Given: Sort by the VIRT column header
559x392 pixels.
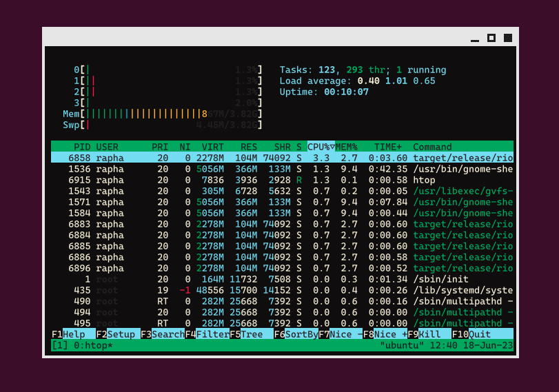Looking at the screenshot, I should (212, 147).
